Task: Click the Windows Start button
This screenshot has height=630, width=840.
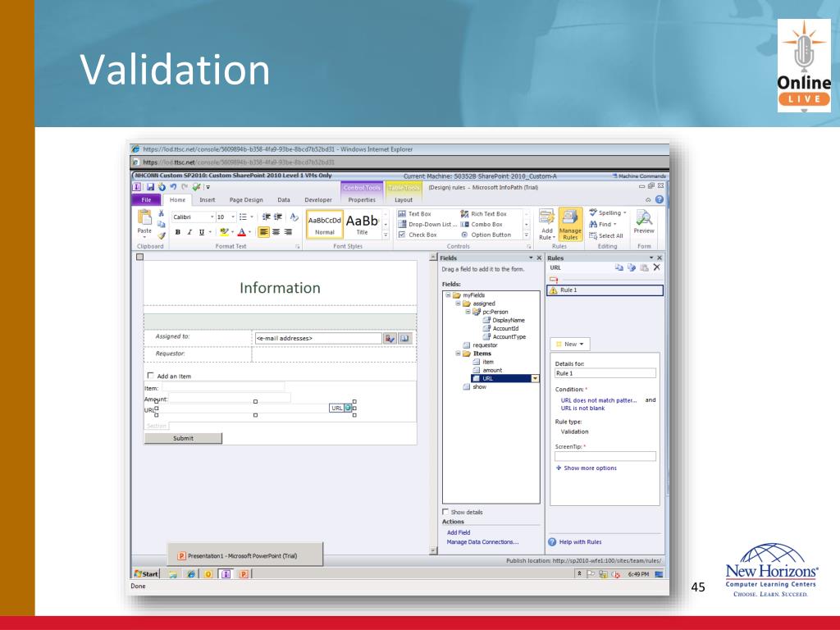Action: (146, 573)
